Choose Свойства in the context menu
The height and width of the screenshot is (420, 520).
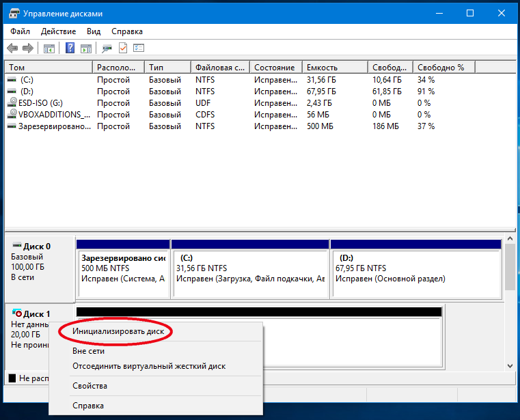point(156,386)
